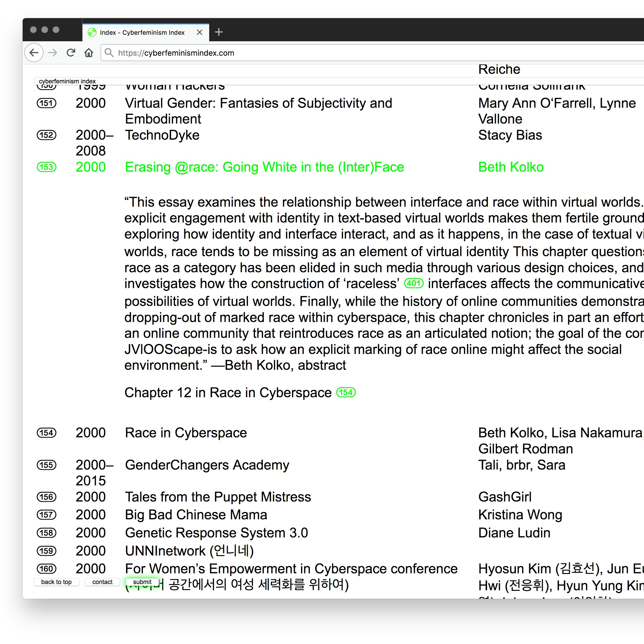The height and width of the screenshot is (644, 644).
Task: Click the entry 151 number badge
Action: pos(46,103)
